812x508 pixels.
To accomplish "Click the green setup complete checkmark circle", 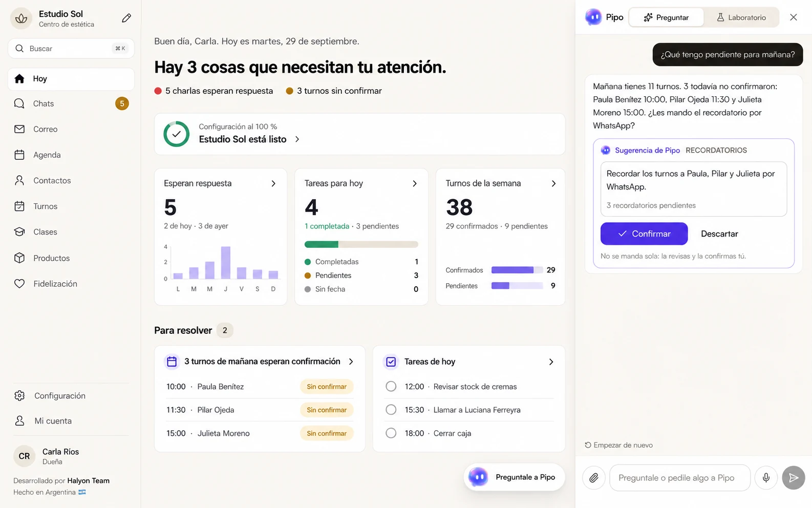I will pyautogui.click(x=177, y=134).
